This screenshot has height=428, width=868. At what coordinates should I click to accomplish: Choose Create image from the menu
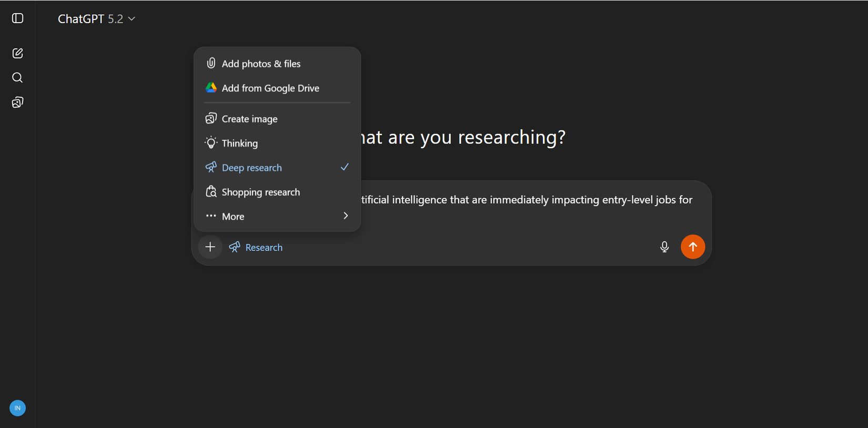(277, 119)
